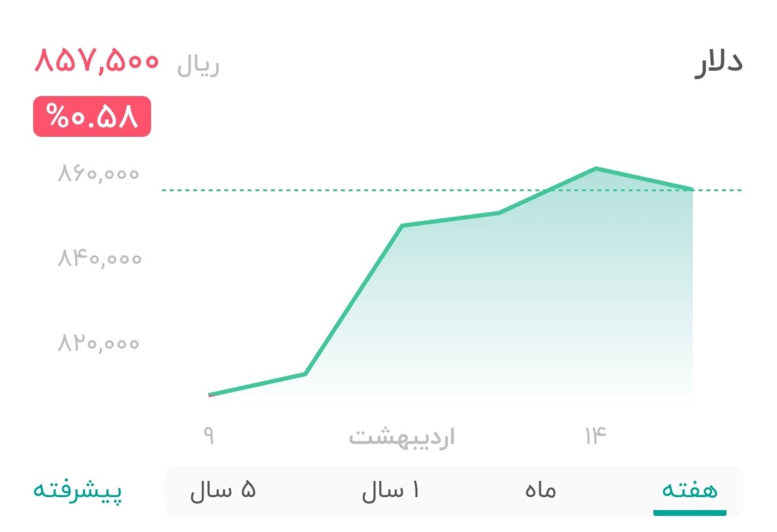Click the shaded green area under the line
777x532 pixels.
518,311
